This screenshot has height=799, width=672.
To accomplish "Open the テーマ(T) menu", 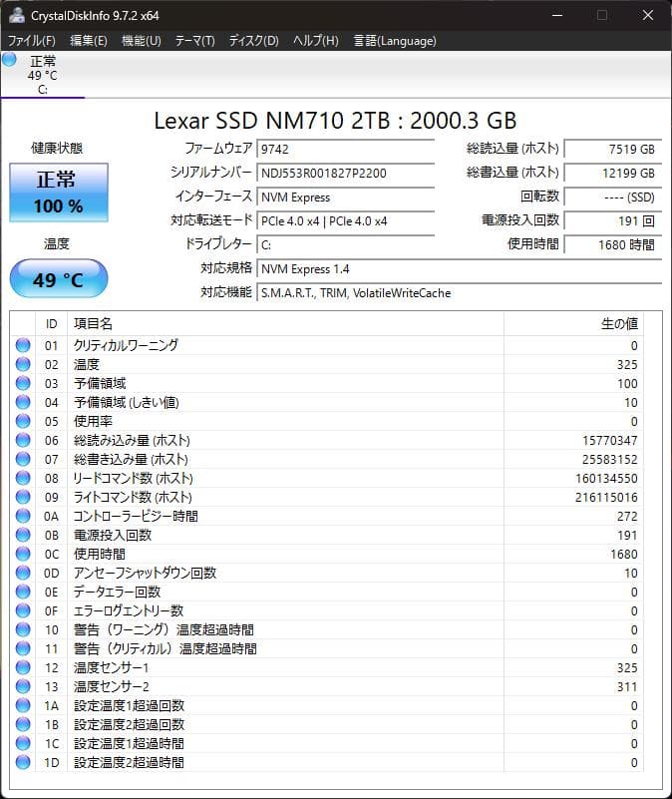I will [194, 41].
